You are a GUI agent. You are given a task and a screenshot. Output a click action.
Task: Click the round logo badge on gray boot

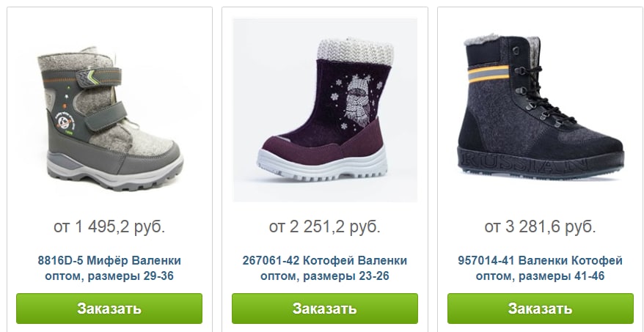pyautogui.click(x=64, y=122)
